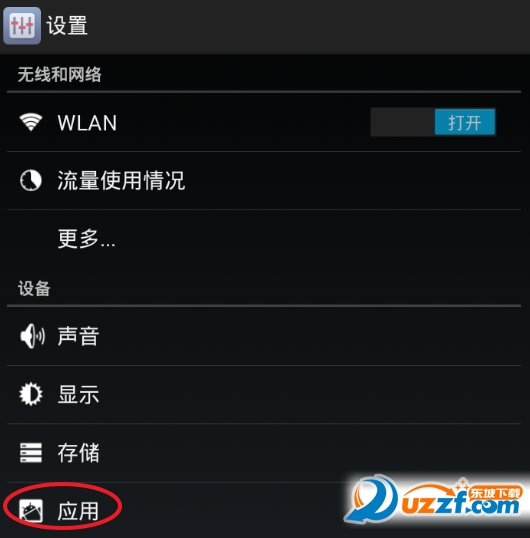This screenshot has width=530, height=538.
Task: Open the 声音 sound settings
Action: (x=264, y=336)
